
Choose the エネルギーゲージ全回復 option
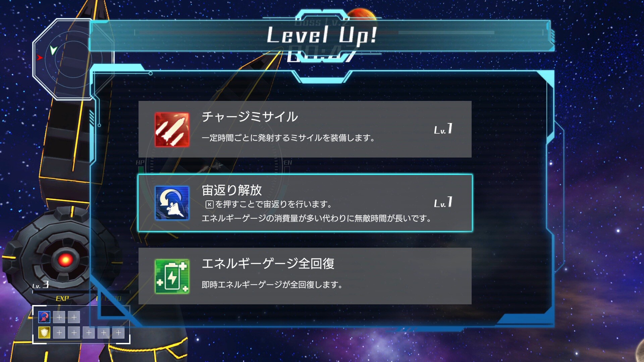coord(305,276)
